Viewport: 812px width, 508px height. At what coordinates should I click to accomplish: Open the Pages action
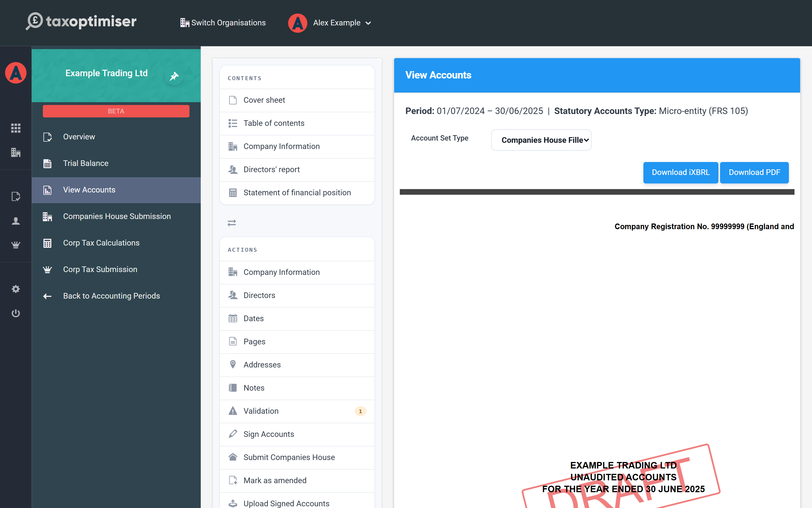click(297, 342)
